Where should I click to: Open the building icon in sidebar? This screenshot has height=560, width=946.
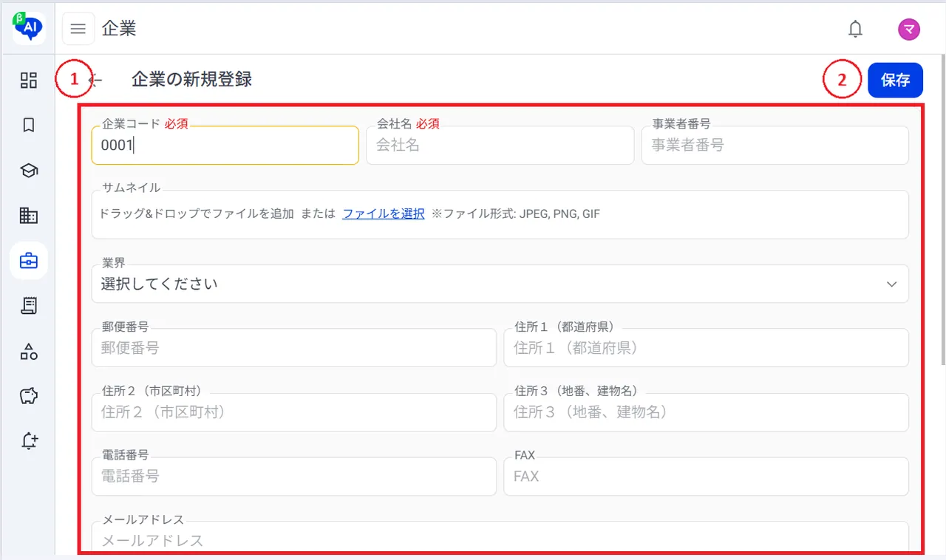pyautogui.click(x=29, y=216)
